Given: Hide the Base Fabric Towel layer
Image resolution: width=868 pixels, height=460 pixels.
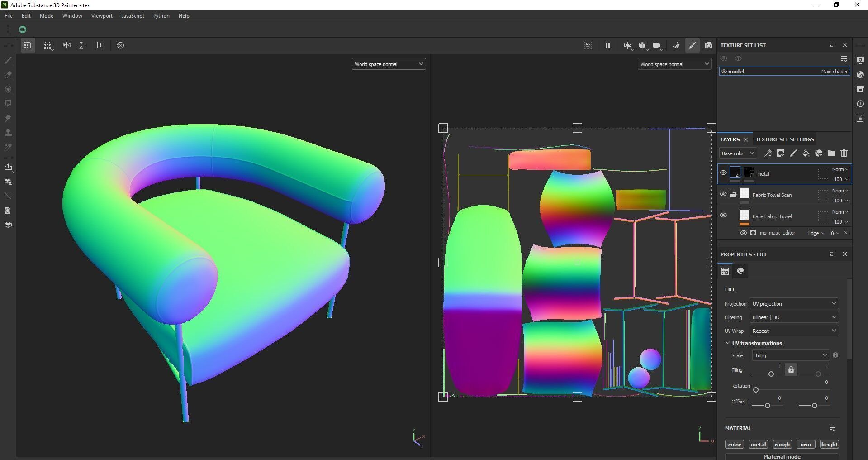Looking at the screenshot, I should (x=723, y=215).
